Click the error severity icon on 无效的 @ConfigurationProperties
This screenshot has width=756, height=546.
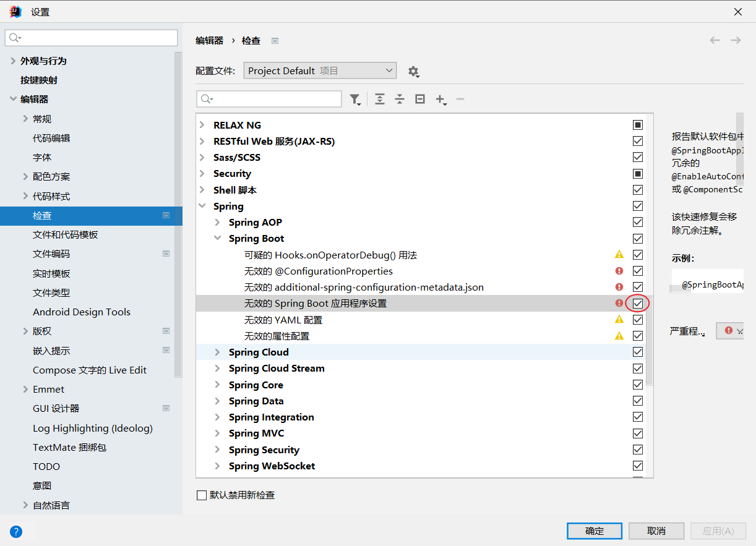[x=619, y=271]
